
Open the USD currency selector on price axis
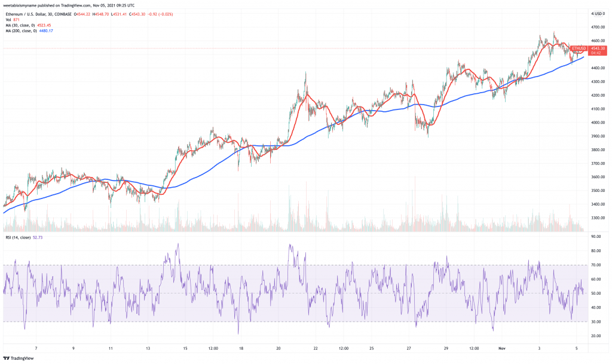pos(598,14)
